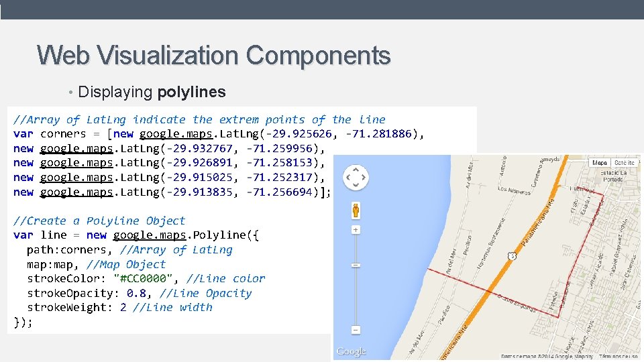Click the zoom slider handle on map
This screenshot has width=644, height=362.
pos(356,265)
